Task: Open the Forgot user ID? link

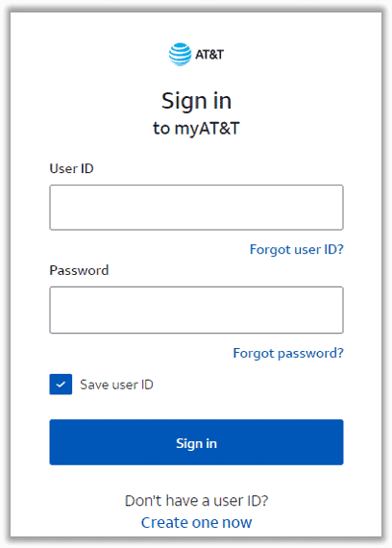Action: pos(297,250)
